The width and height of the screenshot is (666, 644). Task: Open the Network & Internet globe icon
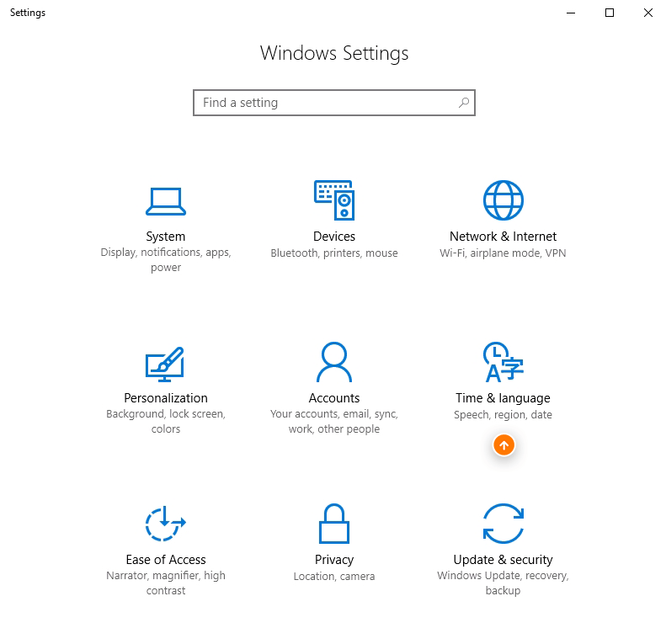[x=503, y=200]
